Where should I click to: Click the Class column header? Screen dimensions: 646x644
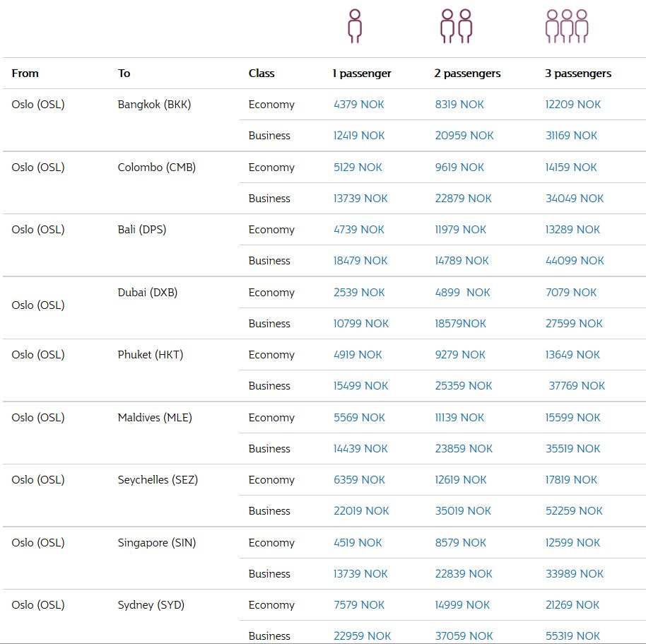(262, 74)
